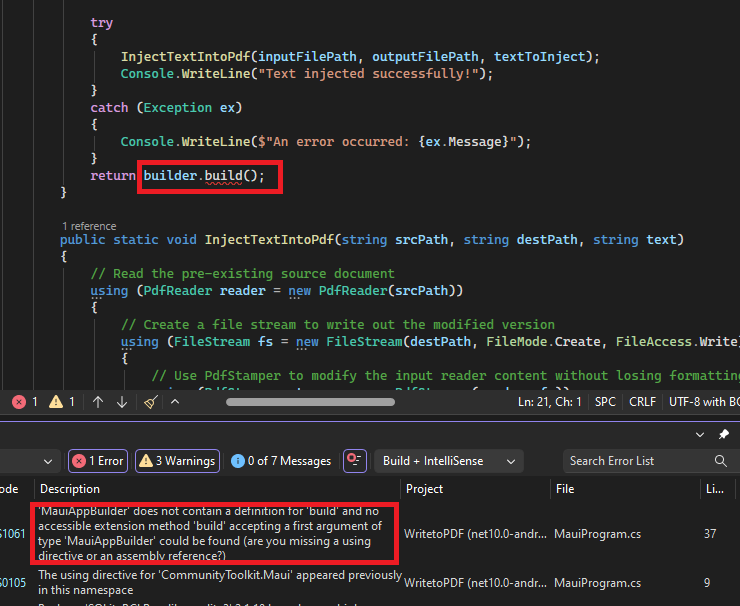Toggle the 0 of 7 Messages filter

pos(281,461)
